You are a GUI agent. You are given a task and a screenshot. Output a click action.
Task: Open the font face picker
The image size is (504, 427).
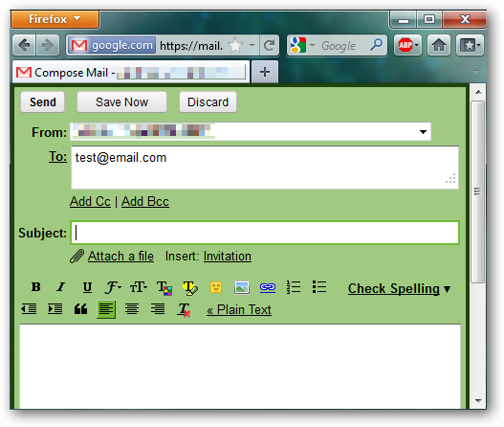click(x=113, y=287)
